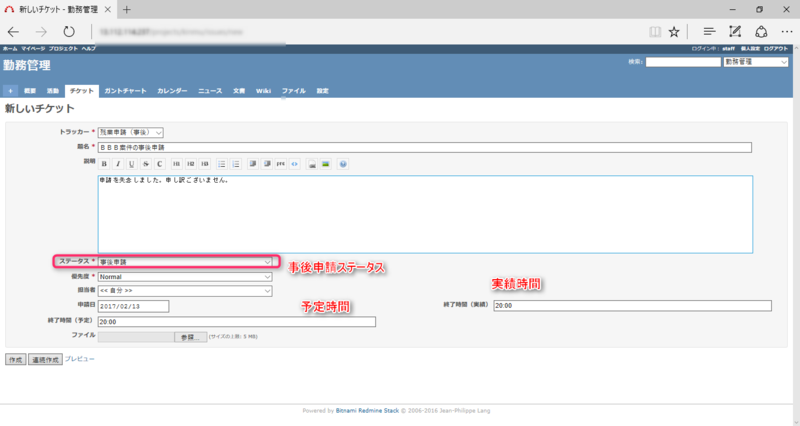Open the 設定 tab
This screenshot has height=426, width=800.
coord(322,91)
